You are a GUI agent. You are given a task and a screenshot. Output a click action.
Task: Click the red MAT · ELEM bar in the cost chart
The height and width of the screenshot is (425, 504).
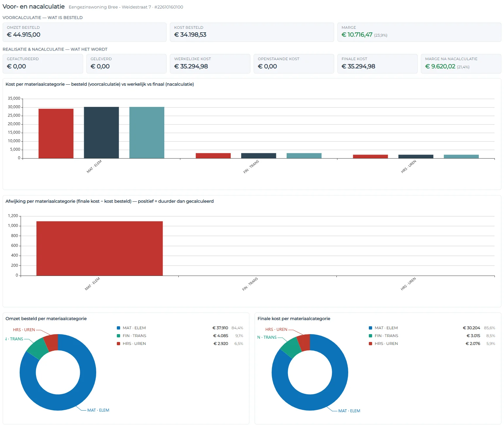point(56,133)
